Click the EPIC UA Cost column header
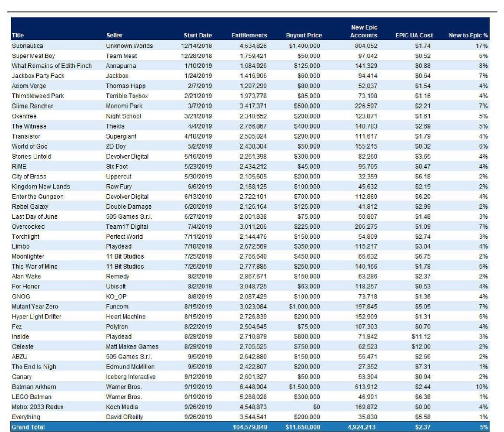The image size is (504, 432). (414, 35)
